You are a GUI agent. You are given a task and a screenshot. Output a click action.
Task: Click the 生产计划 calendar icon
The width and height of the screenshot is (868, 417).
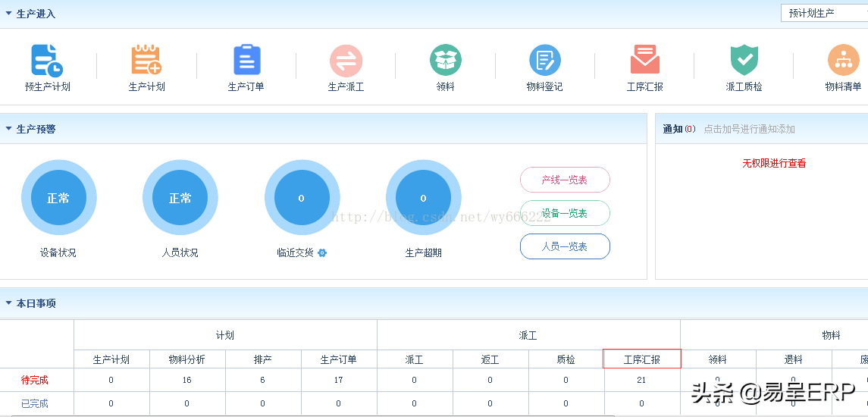(x=146, y=60)
